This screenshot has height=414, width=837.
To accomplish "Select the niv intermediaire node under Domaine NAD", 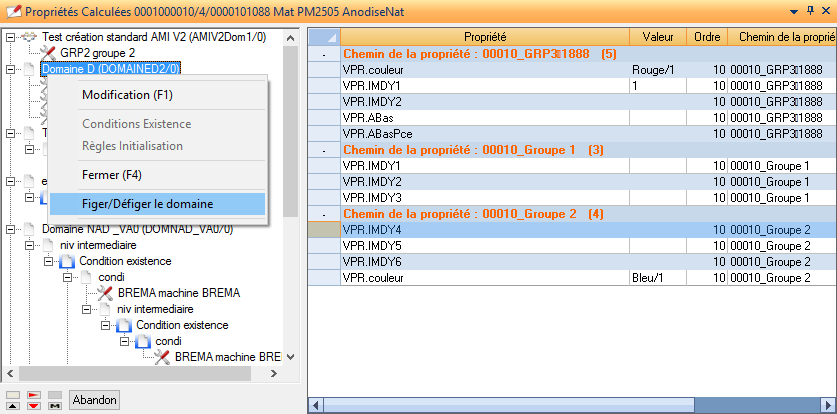I will [x=97, y=245].
